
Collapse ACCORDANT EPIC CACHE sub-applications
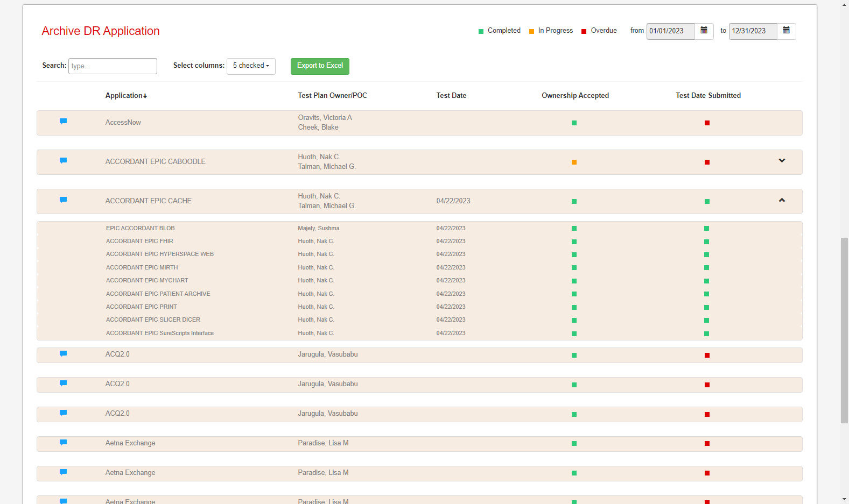click(x=782, y=200)
